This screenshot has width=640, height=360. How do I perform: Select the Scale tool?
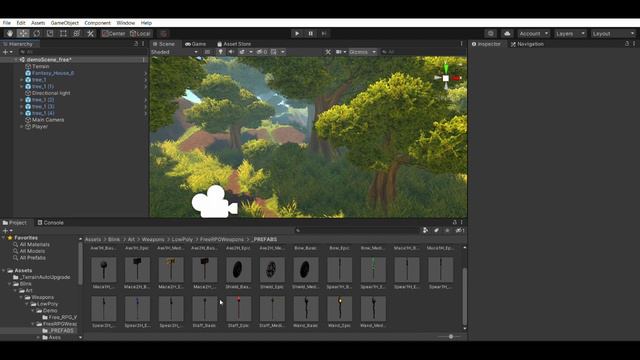coord(50,33)
